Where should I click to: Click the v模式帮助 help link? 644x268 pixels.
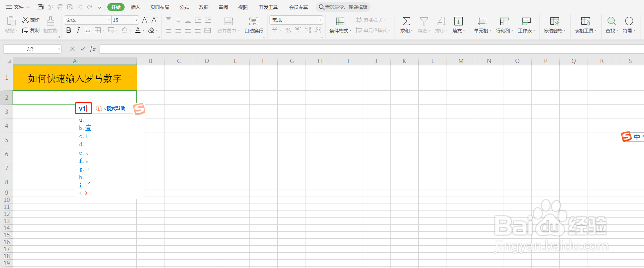(115, 108)
